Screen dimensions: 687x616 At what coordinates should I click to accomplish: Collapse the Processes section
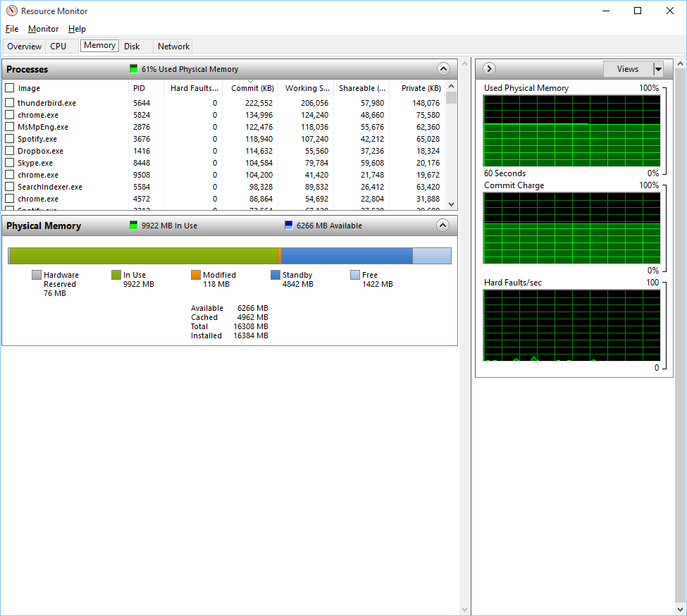[x=443, y=69]
